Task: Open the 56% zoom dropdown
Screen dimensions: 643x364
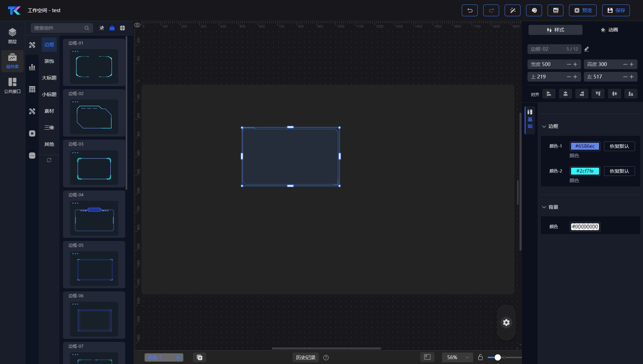Action: 457,357
